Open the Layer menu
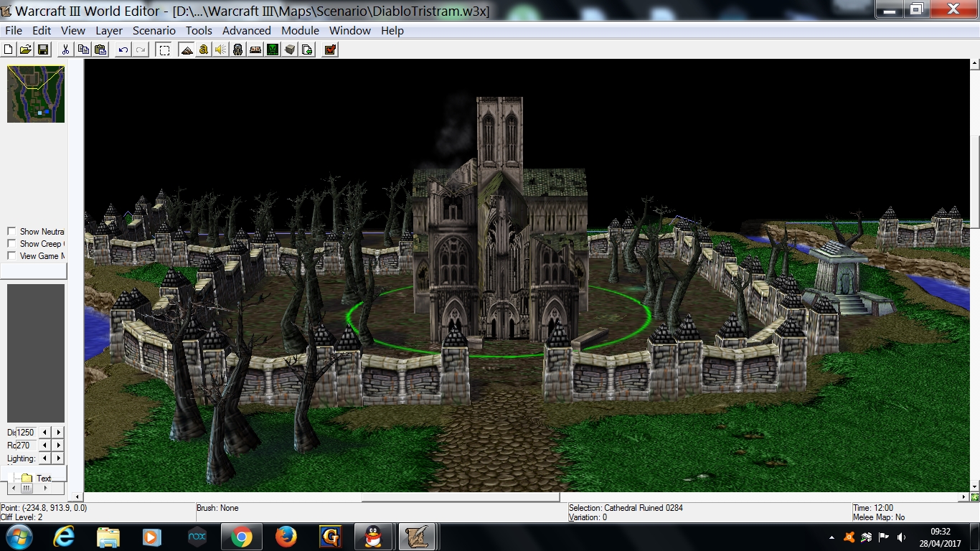Screen dimensions: 980x551 [x=109, y=30]
